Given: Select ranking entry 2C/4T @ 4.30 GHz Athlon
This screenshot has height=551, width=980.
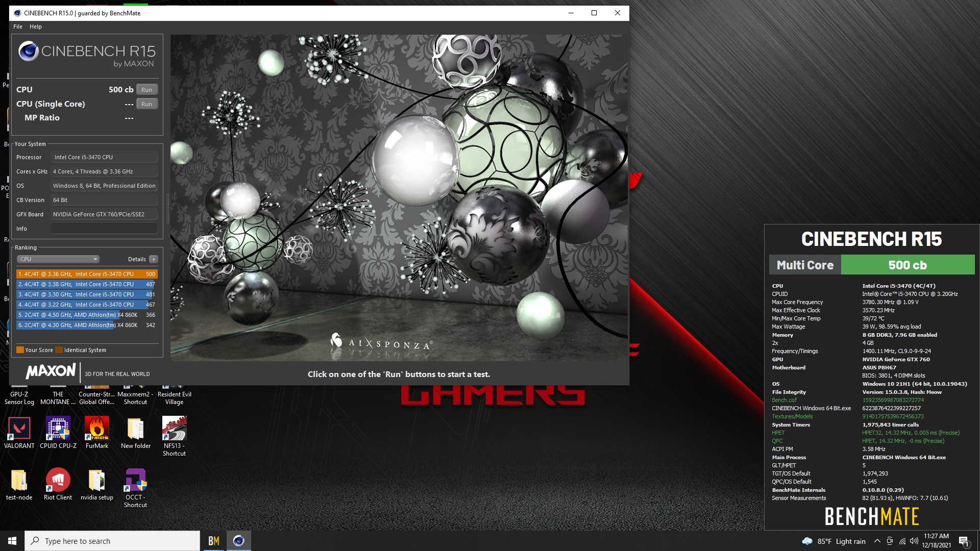Looking at the screenshot, I should [87, 325].
